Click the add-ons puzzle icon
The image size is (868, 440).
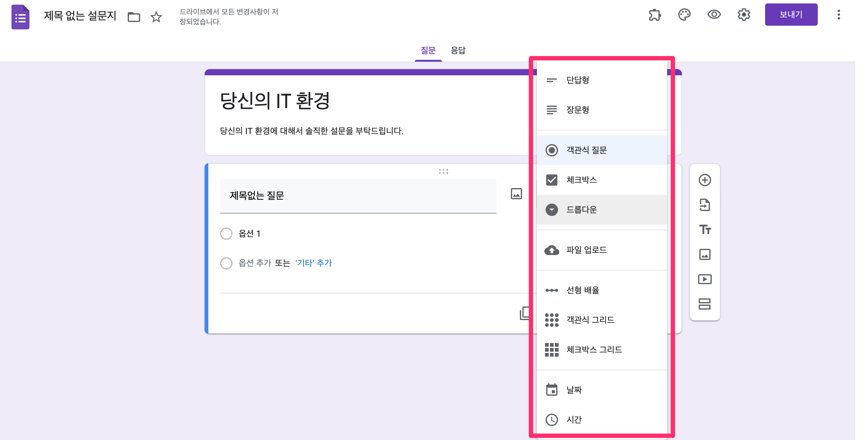tap(655, 15)
